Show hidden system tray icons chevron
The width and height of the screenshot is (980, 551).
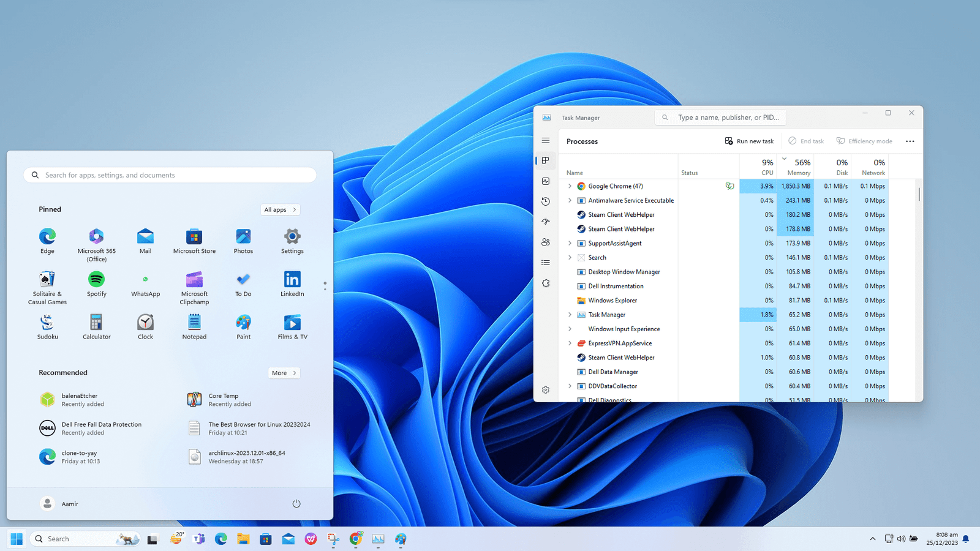point(872,539)
